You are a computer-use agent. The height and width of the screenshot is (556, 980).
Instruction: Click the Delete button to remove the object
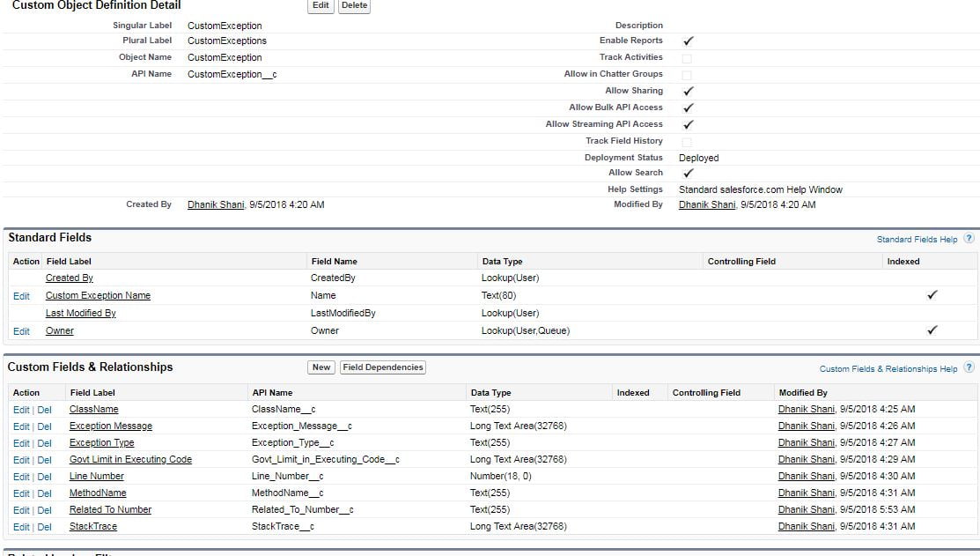tap(353, 6)
